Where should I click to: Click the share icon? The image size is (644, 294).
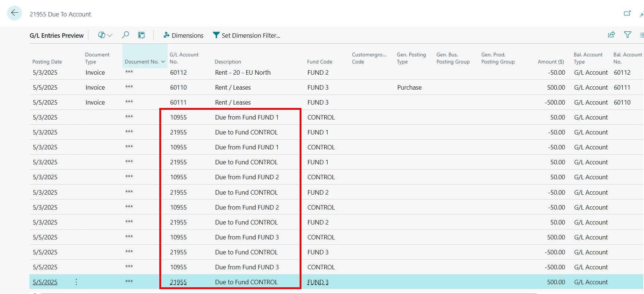611,35
